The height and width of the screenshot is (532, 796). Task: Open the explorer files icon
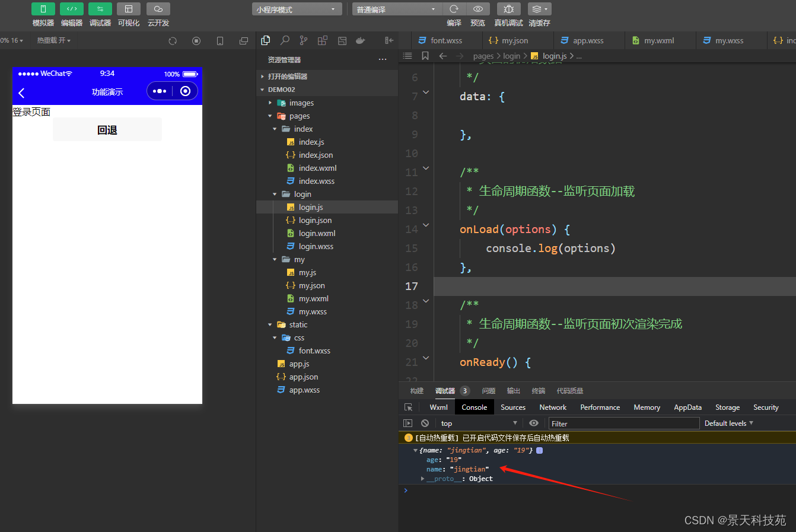point(266,40)
